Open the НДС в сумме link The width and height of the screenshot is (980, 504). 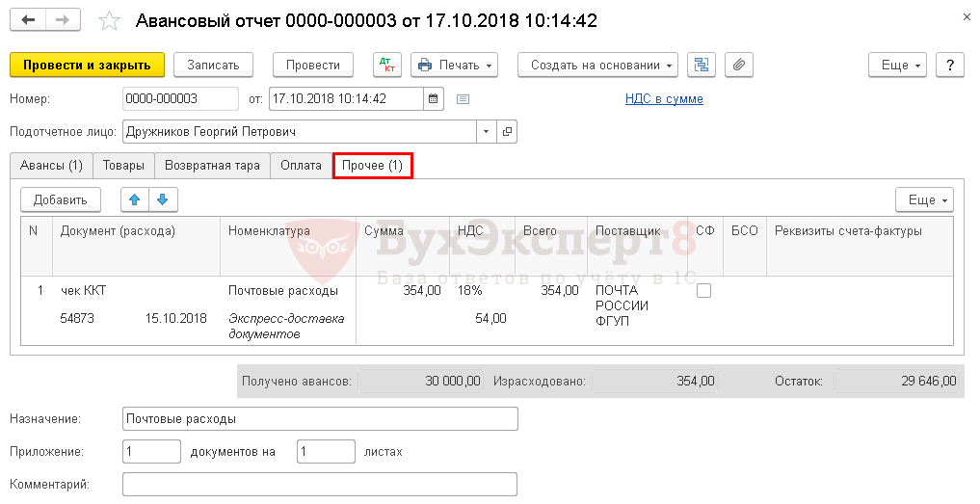pyautogui.click(x=664, y=99)
